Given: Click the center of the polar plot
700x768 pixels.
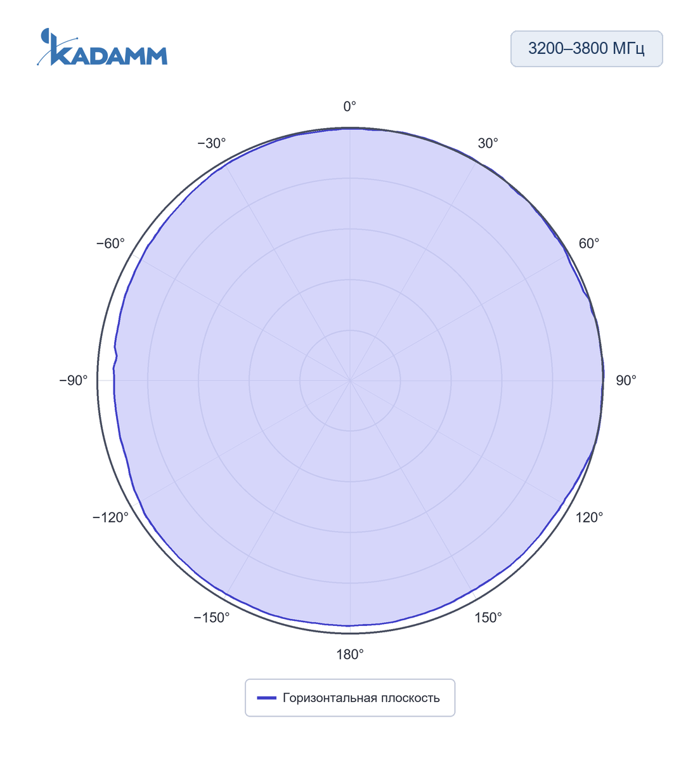Looking at the screenshot, I should [350, 381].
